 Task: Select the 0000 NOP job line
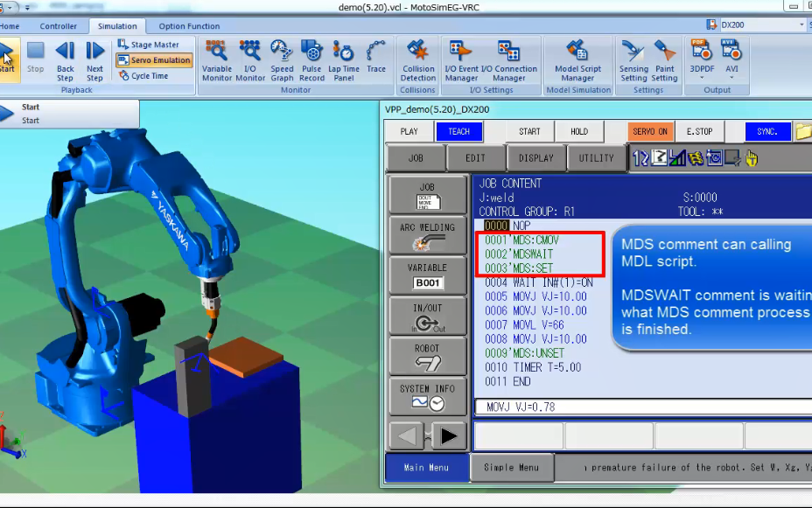507,226
